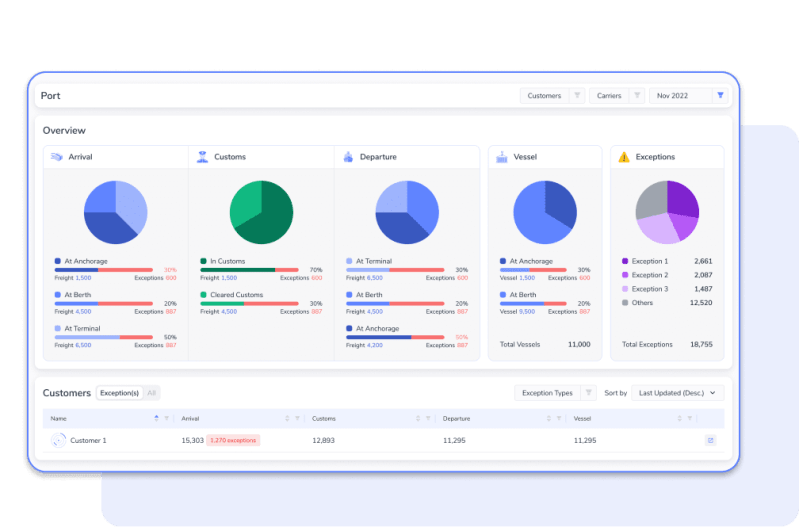Click the Exceptions card header
Image resolution: width=799 pixels, height=527 pixels.
667,157
